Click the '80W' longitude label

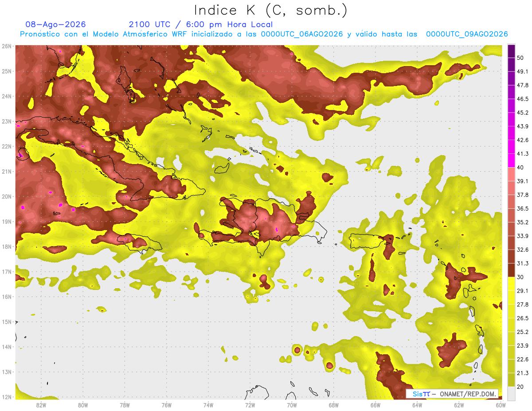click(x=83, y=405)
